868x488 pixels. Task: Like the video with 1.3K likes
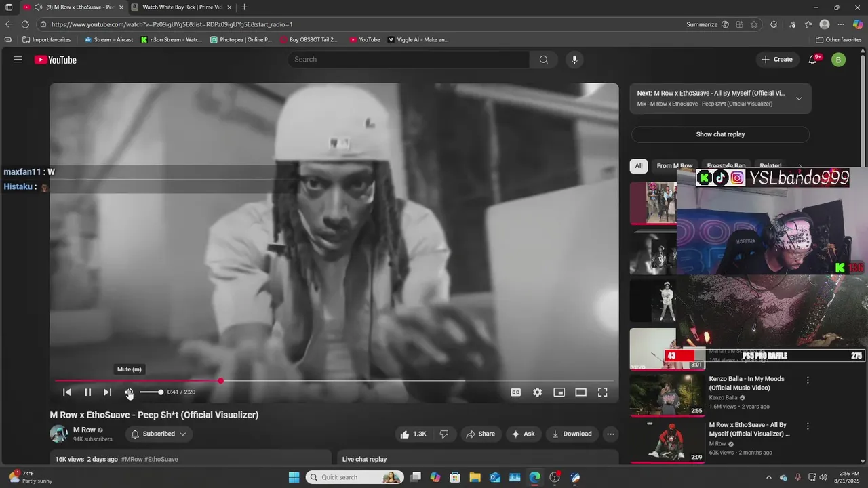(x=413, y=434)
